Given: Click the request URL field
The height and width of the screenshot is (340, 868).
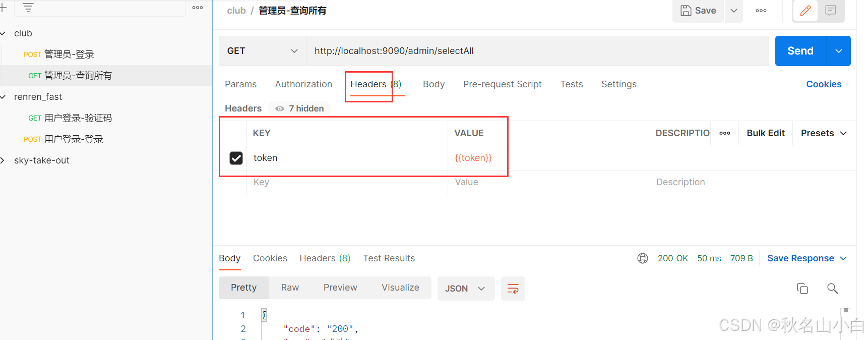Looking at the screenshot, I should (x=537, y=51).
